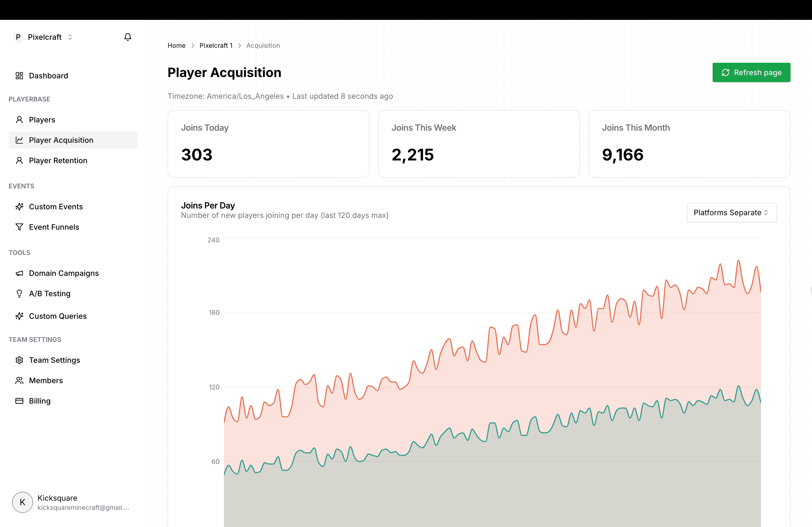Click the Player Retention person icon

19,160
